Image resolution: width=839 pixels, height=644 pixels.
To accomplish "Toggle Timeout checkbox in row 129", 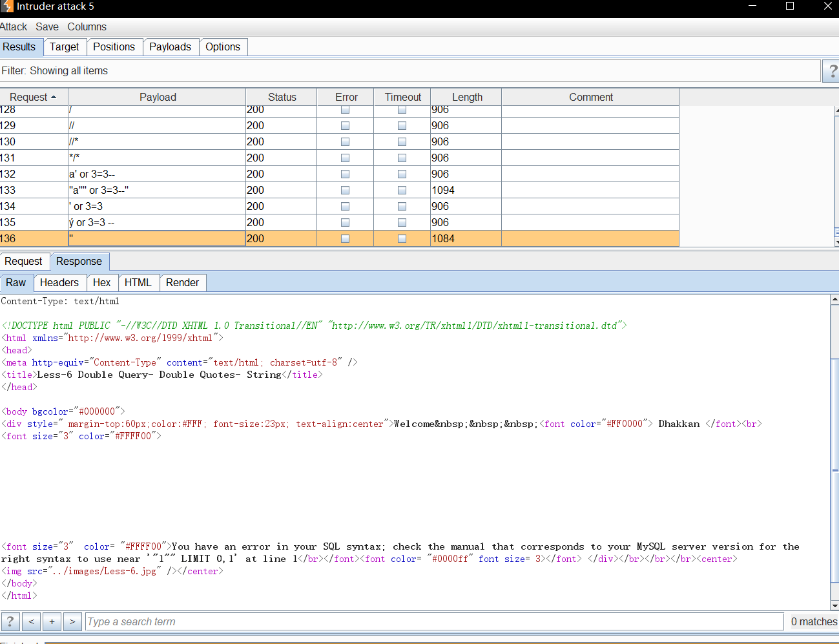I will [402, 125].
